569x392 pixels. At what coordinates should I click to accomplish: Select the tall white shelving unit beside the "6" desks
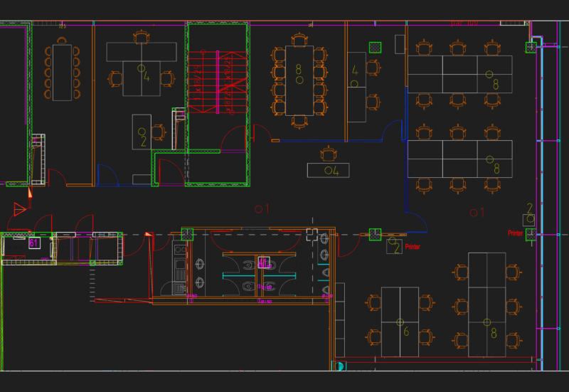(x=340, y=319)
